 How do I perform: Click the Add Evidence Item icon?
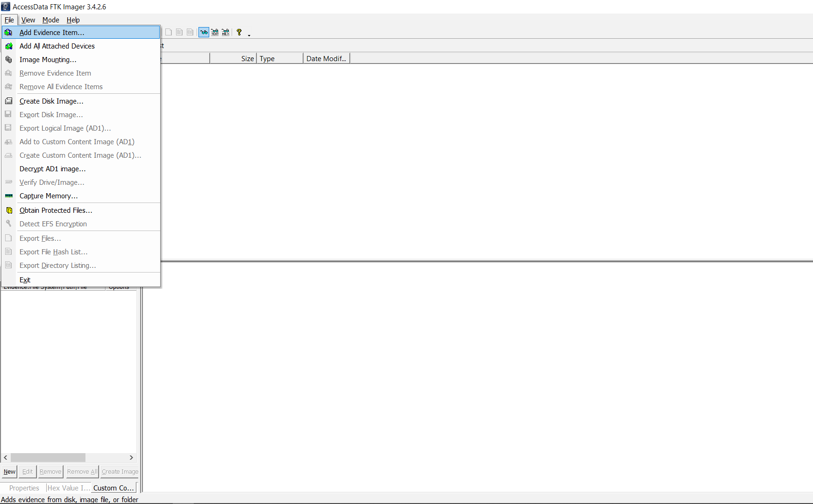[x=8, y=32]
